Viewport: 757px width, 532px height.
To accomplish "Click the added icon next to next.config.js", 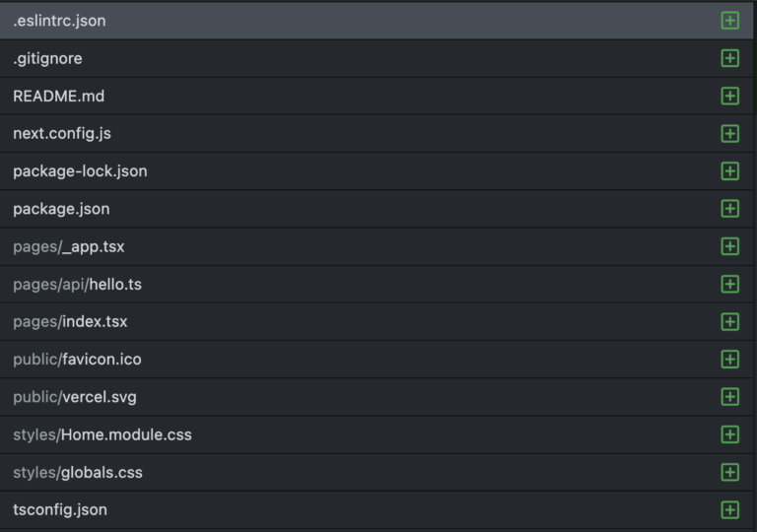I will click(x=729, y=133).
